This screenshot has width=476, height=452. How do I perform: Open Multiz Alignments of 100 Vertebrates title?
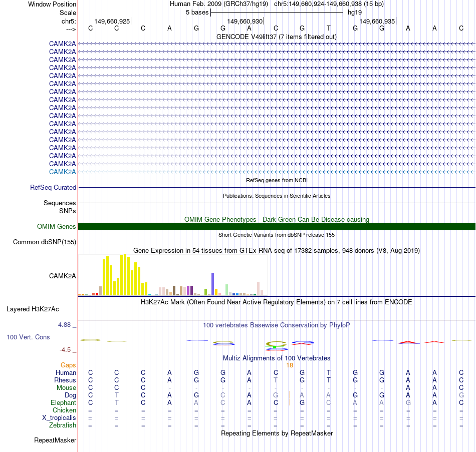tap(277, 358)
